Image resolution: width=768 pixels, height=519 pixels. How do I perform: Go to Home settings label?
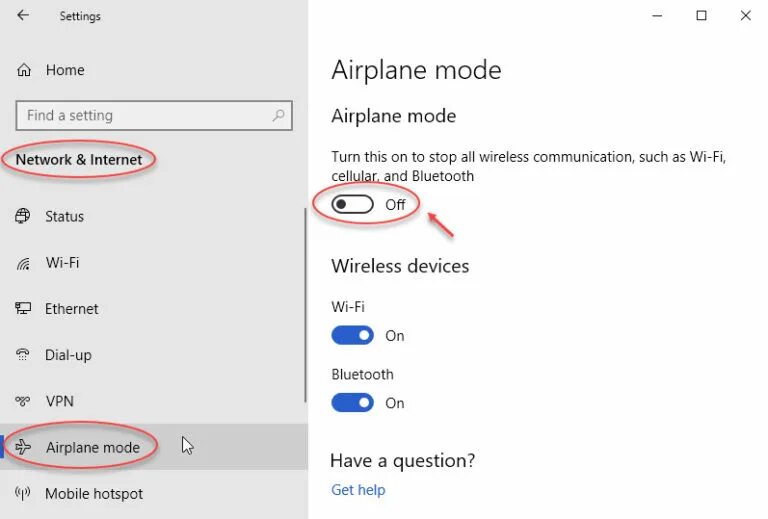point(65,70)
